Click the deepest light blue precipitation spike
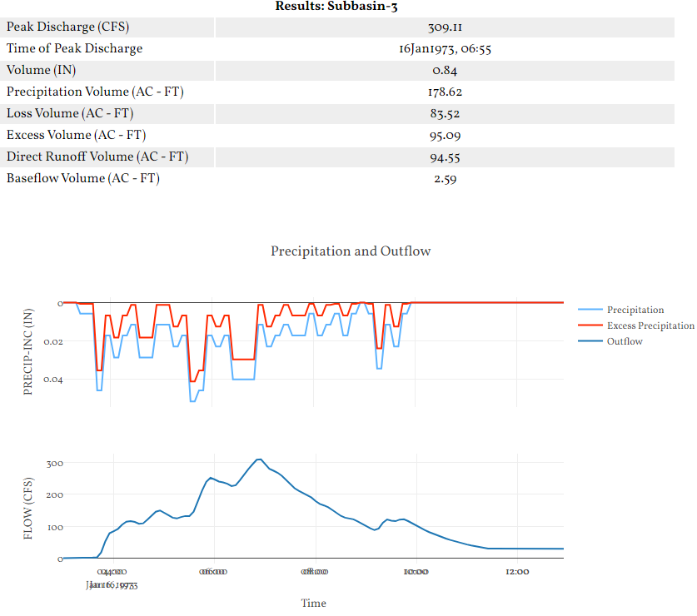697x616 pixels. pos(192,401)
